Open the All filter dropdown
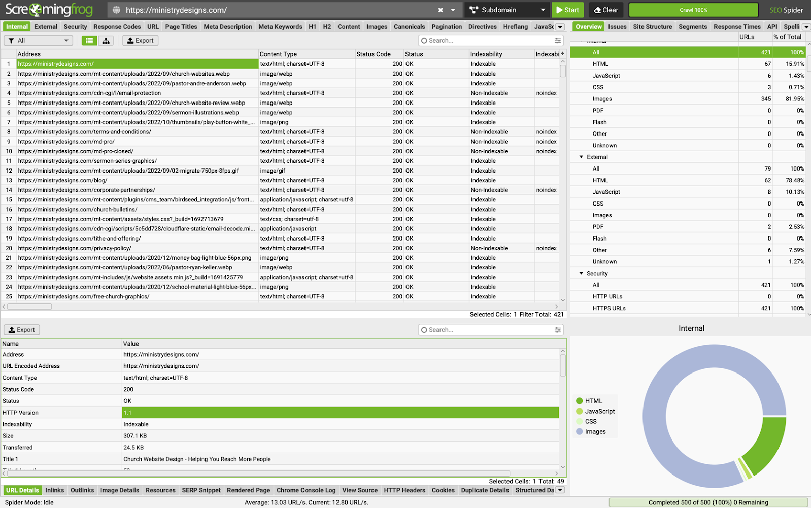 pyautogui.click(x=39, y=41)
